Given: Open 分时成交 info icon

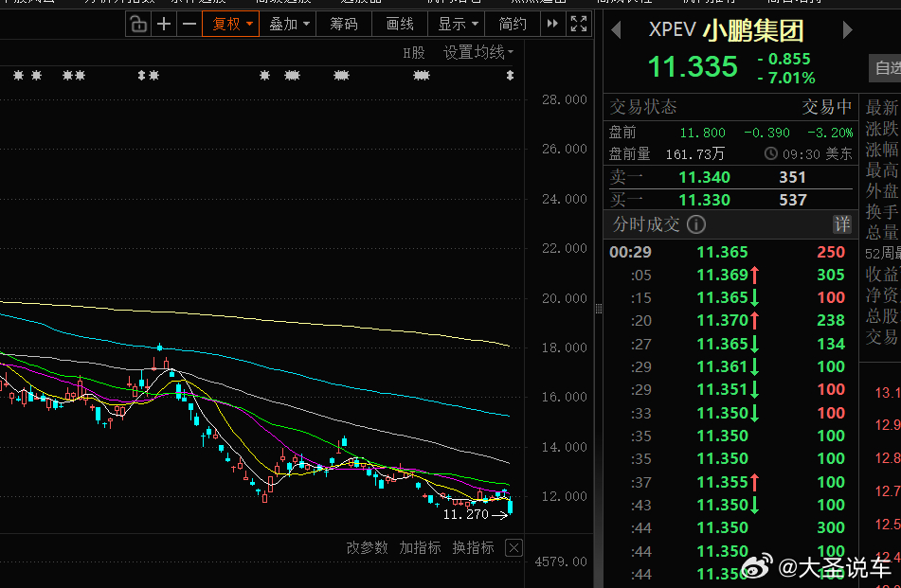Looking at the screenshot, I should coord(696,224).
